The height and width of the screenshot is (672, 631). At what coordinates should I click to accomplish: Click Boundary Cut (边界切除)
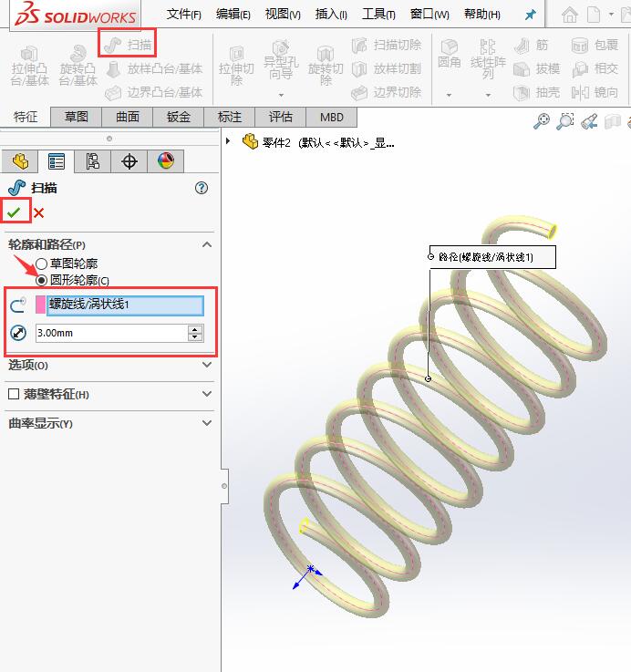[386, 92]
